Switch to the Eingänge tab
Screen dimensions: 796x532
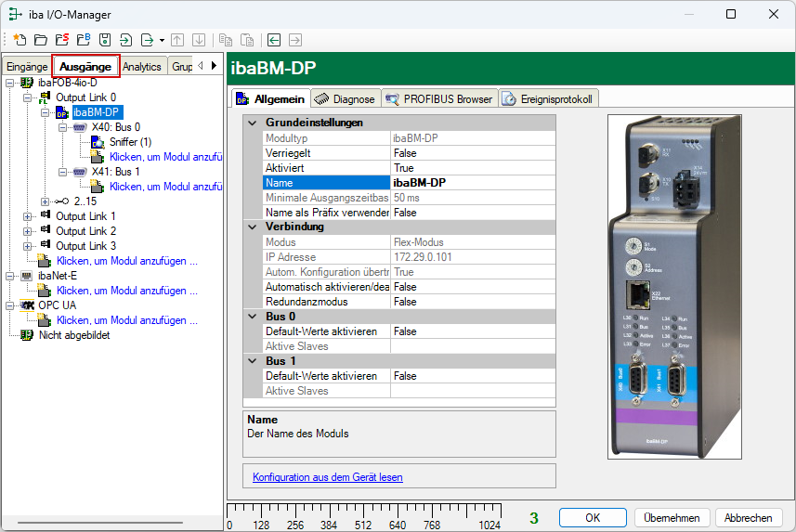pyautogui.click(x=26, y=67)
